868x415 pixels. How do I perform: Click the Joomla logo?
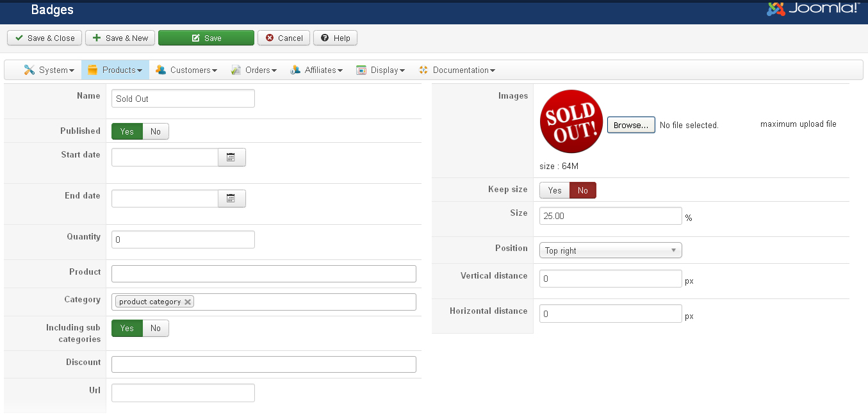click(813, 8)
